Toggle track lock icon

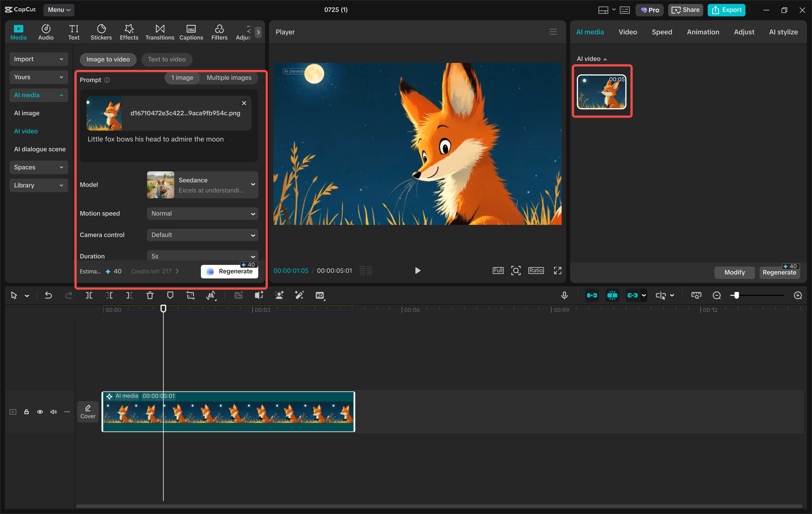[26, 412]
